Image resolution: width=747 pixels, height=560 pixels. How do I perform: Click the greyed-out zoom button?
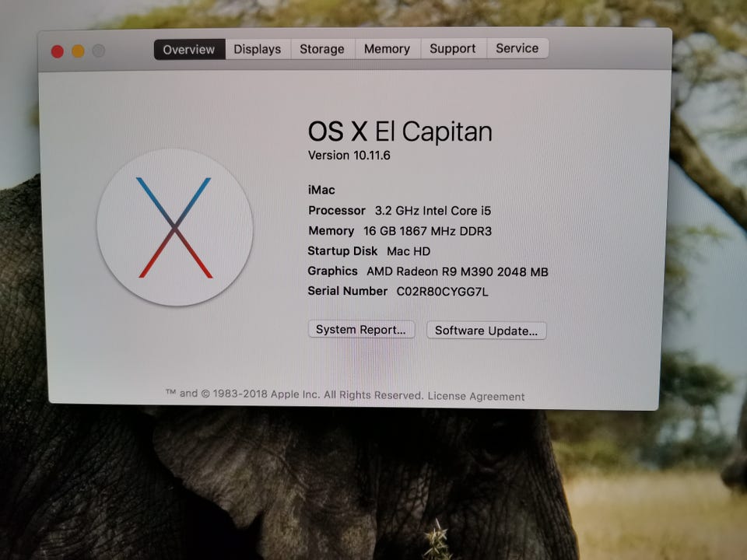click(99, 51)
